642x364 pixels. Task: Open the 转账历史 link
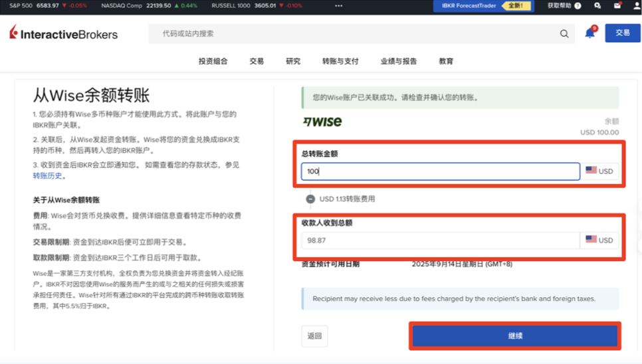tap(47, 176)
